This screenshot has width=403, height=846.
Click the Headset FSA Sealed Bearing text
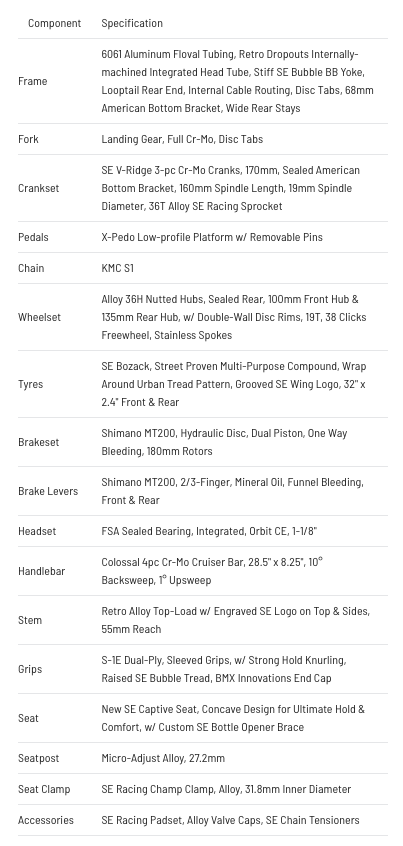(209, 531)
